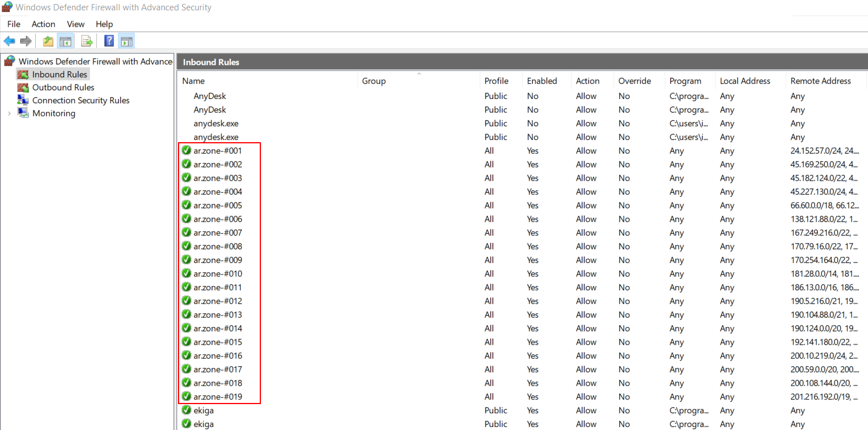Click the Inbound Rules pane title bar
The width and height of the screenshot is (868, 430).
[x=522, y=62]
